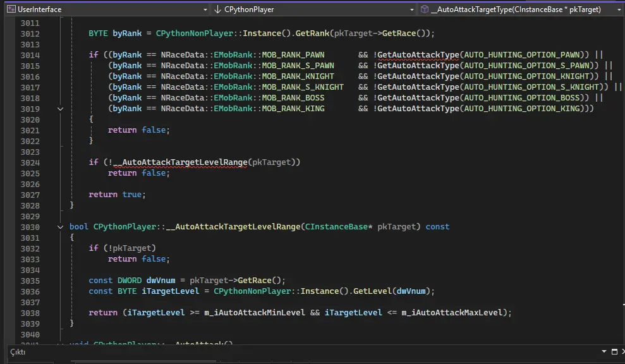Collapse the if-block fold chevron at line 3019
Viewport: 625px width, 364px height.
(x=60, y=109)
